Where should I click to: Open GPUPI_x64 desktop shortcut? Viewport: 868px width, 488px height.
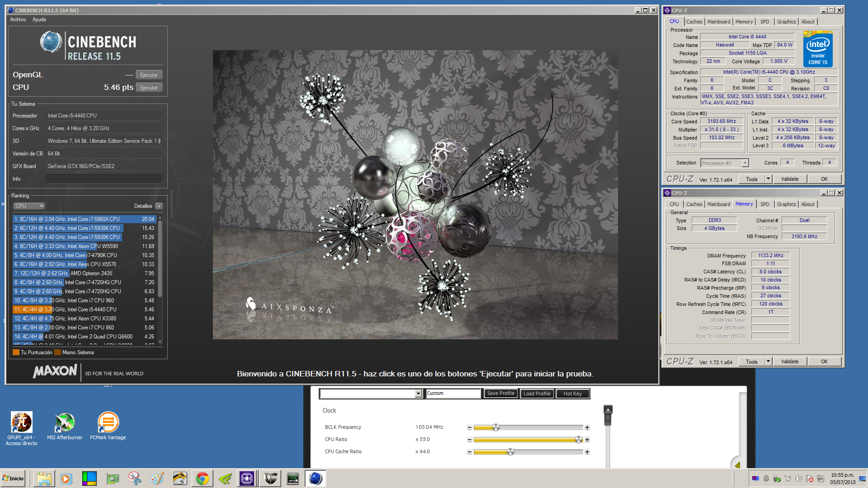point(21,428)
